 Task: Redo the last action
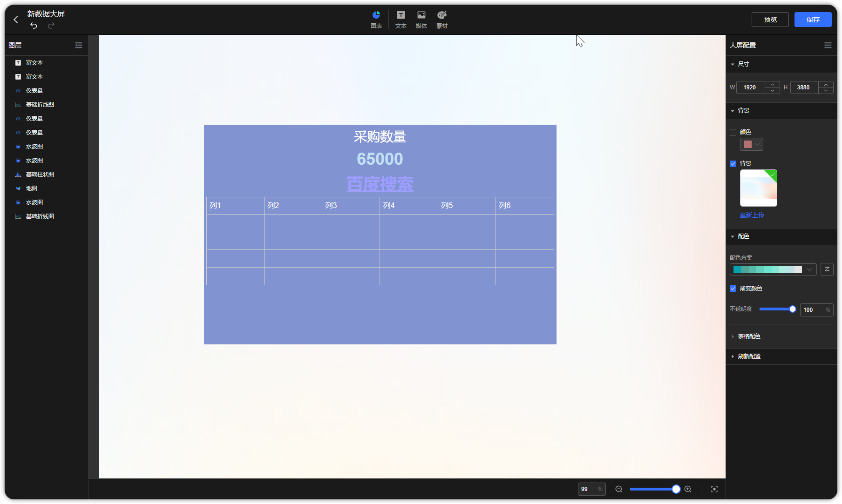coord(51,26)
